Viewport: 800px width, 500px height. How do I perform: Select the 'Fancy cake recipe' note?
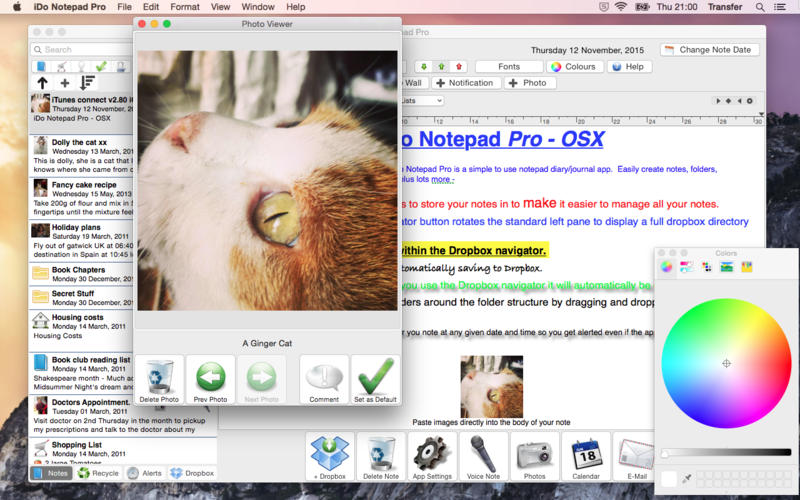[82, 198]
